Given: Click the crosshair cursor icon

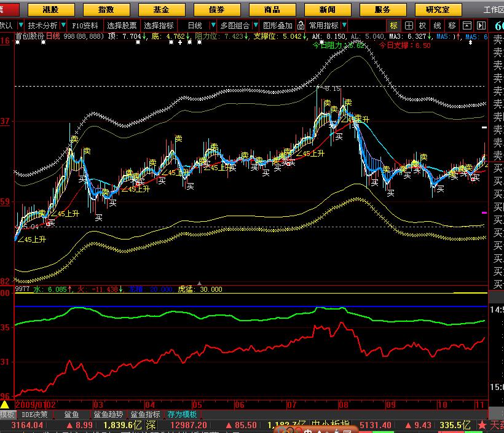Looking at the screenshot, I should coord(409,25).
